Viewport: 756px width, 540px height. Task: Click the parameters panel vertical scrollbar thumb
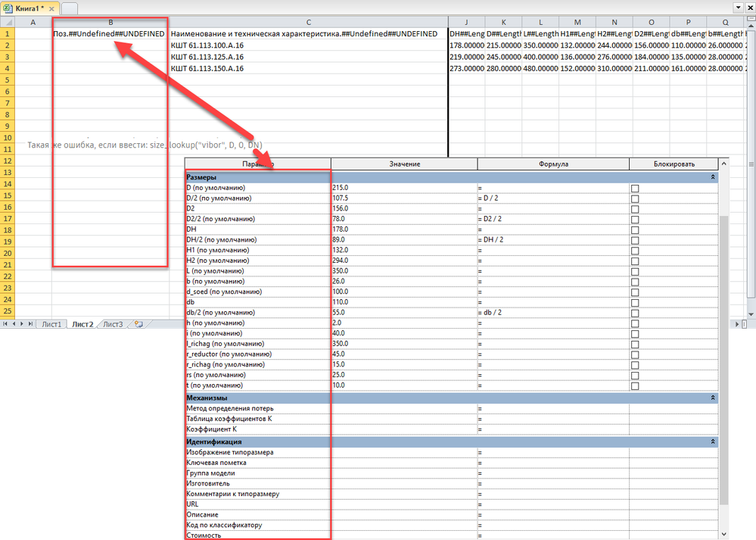coord(723,360)
